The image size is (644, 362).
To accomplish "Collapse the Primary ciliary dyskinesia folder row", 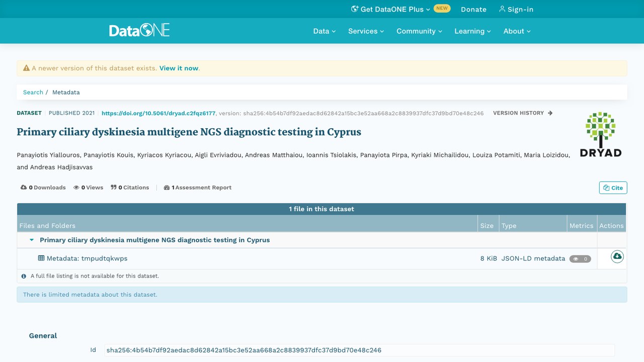I will tap(32, 240).
